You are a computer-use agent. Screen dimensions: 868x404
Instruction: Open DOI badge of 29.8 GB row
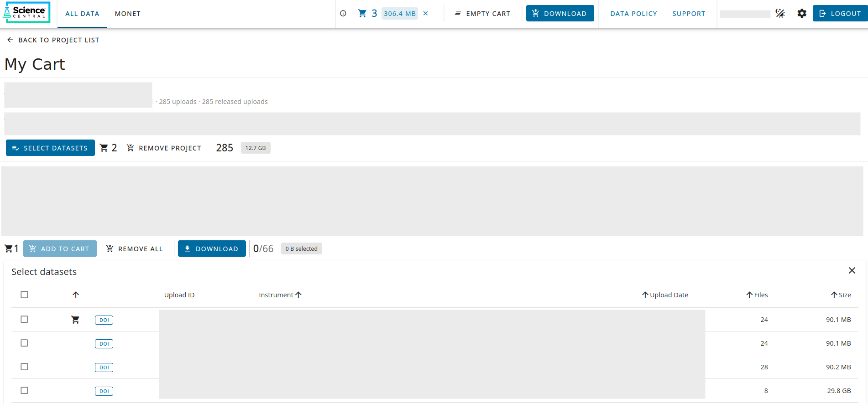(x=104, y=391)
